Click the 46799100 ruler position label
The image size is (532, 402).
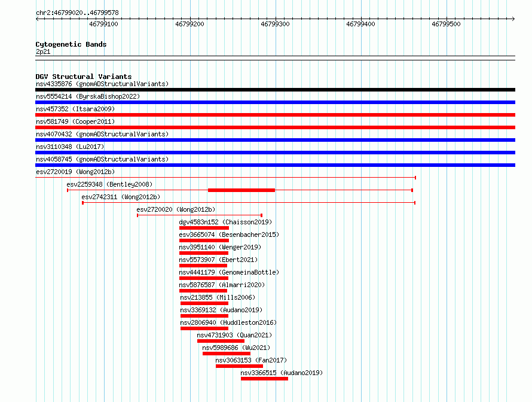(x=103, y=24)
